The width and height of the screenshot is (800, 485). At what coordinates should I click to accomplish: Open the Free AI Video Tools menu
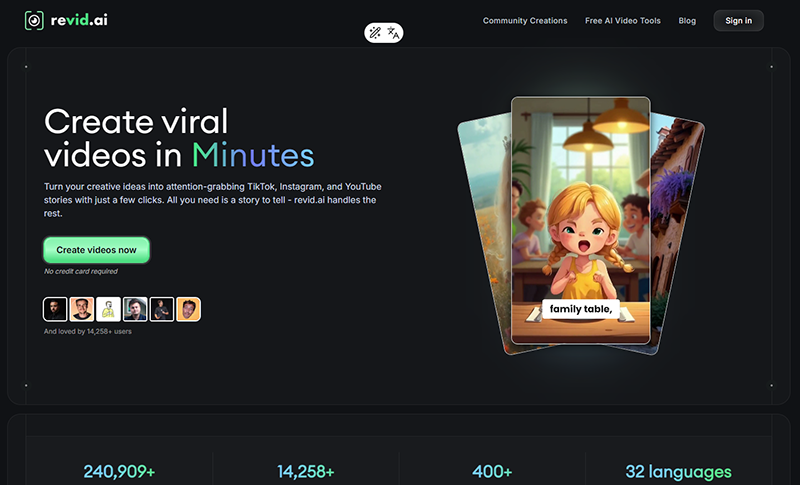(x=622, y=20)
